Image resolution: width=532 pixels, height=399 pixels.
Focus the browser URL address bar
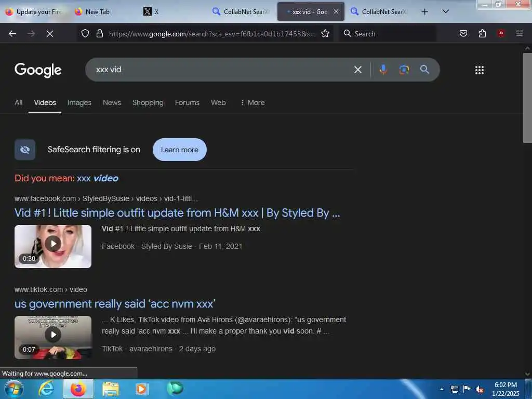tap(212, 34)
